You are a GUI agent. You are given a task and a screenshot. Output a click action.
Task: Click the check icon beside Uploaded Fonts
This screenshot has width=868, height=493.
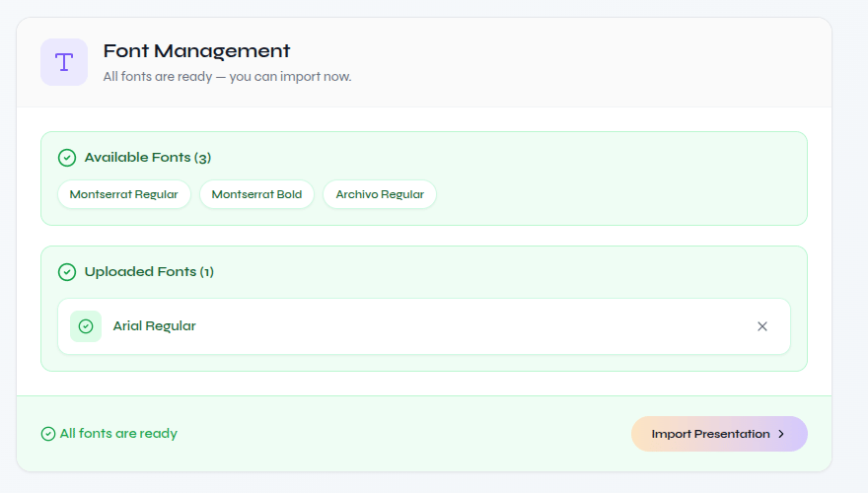pos(67,272)
